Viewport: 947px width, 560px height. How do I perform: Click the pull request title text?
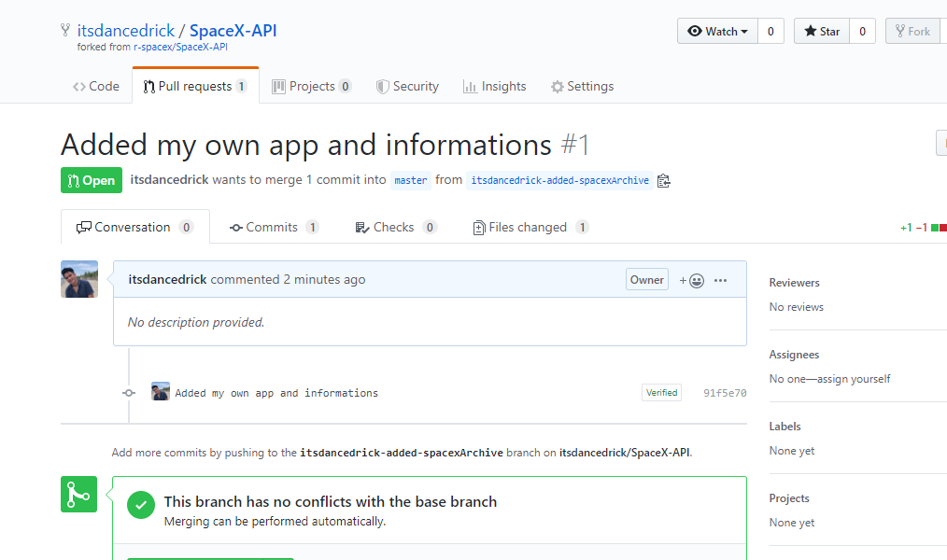pyautogui.click(x=306, y=145)
